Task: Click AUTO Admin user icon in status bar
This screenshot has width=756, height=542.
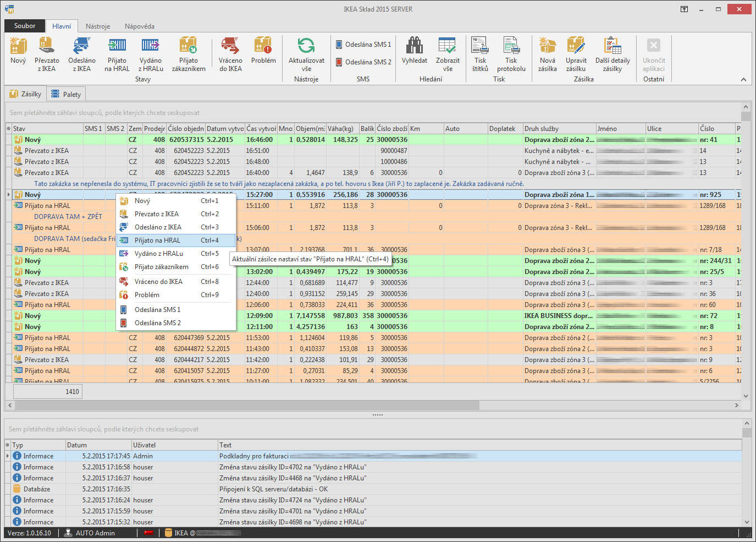Action: (x=68, y=533)
